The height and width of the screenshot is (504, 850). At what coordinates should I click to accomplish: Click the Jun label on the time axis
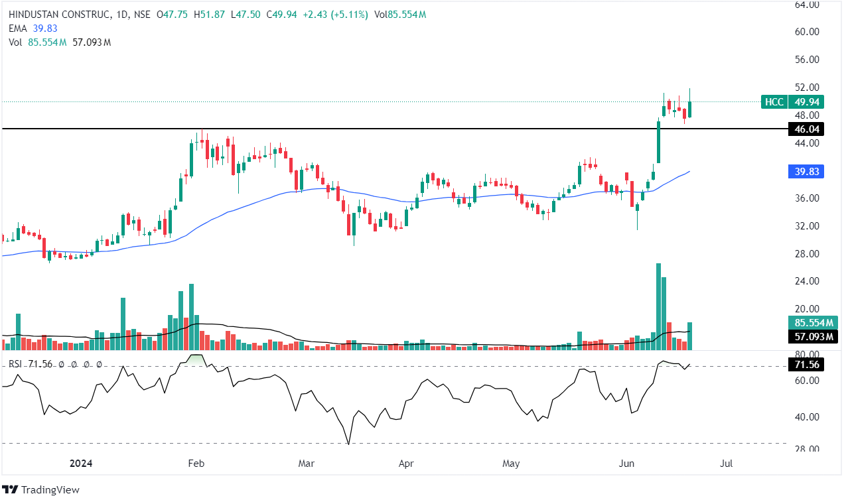[627, 464]
